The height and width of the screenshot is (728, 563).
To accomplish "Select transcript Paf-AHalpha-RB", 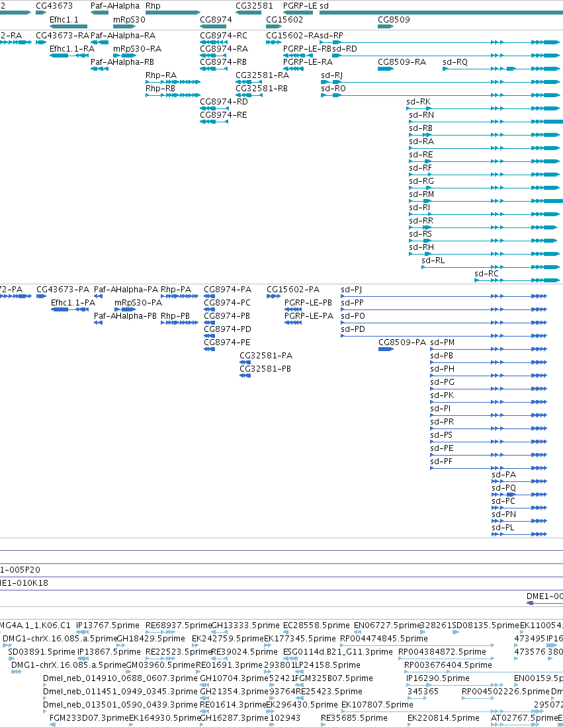I will click(x=122, y=62).
